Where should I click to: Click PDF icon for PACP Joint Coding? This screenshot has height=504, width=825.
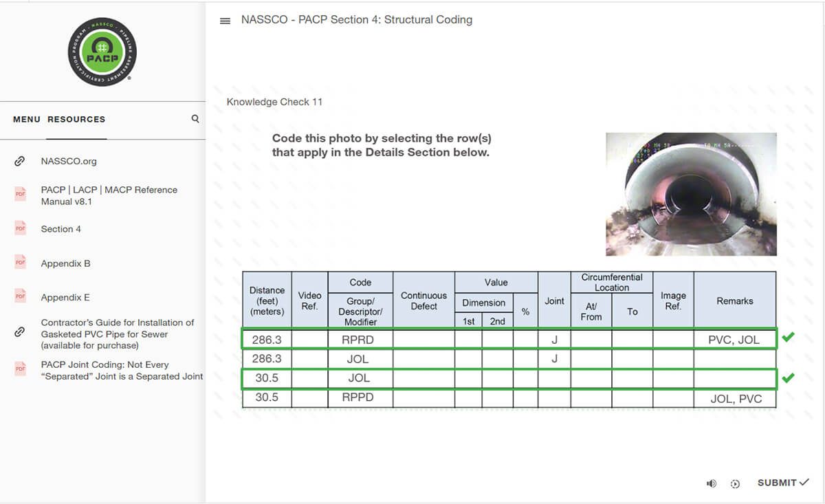pyautogui.click(x=20, y=370)
